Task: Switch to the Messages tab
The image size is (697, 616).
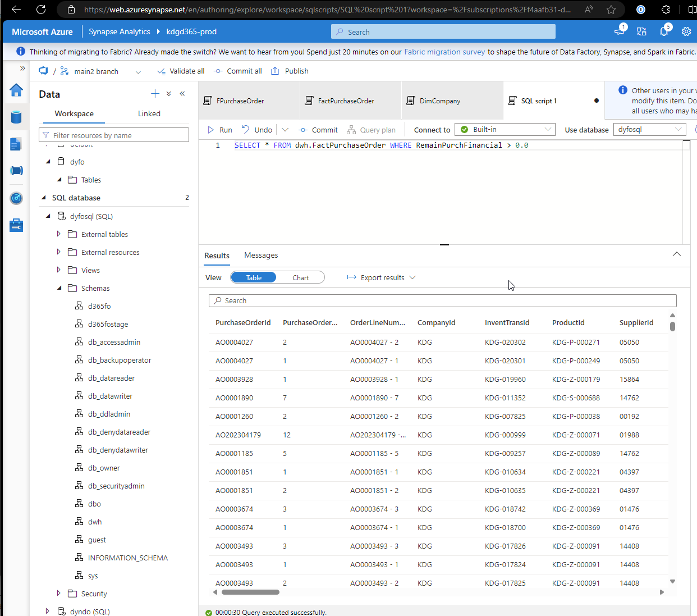Action: pyautogui.click(x=261, y=255)
